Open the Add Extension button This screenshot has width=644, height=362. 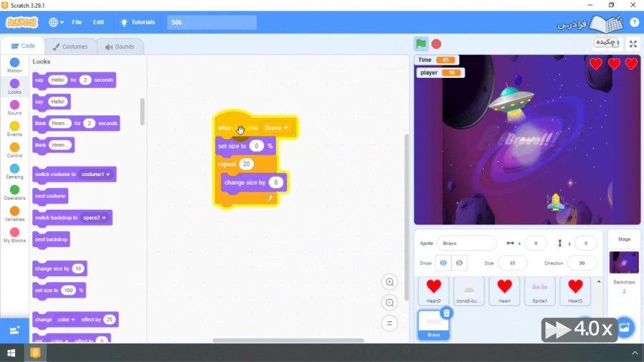tap(14, 331)
